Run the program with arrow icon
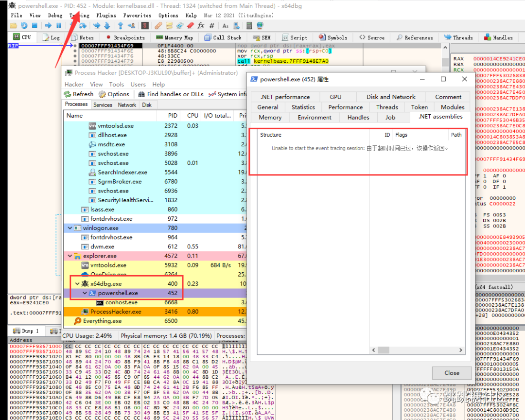The image size is (525, 420). (48, 25)
